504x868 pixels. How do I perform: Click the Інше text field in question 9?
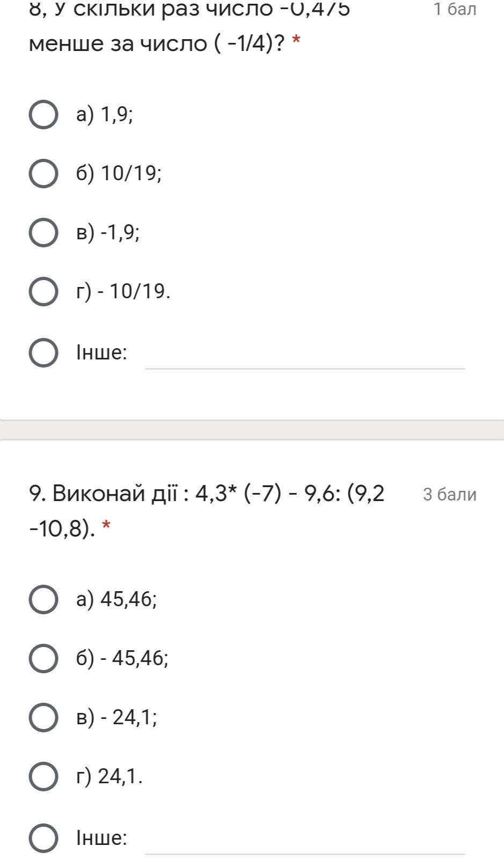304,841
